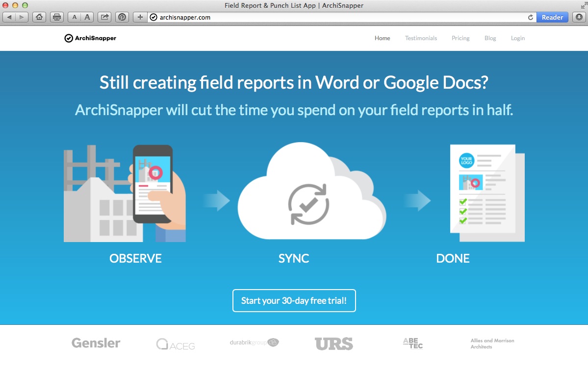Click Allies and Morrison Architects logo
Viewport: 588px width, 367px height.
(492, 343)
